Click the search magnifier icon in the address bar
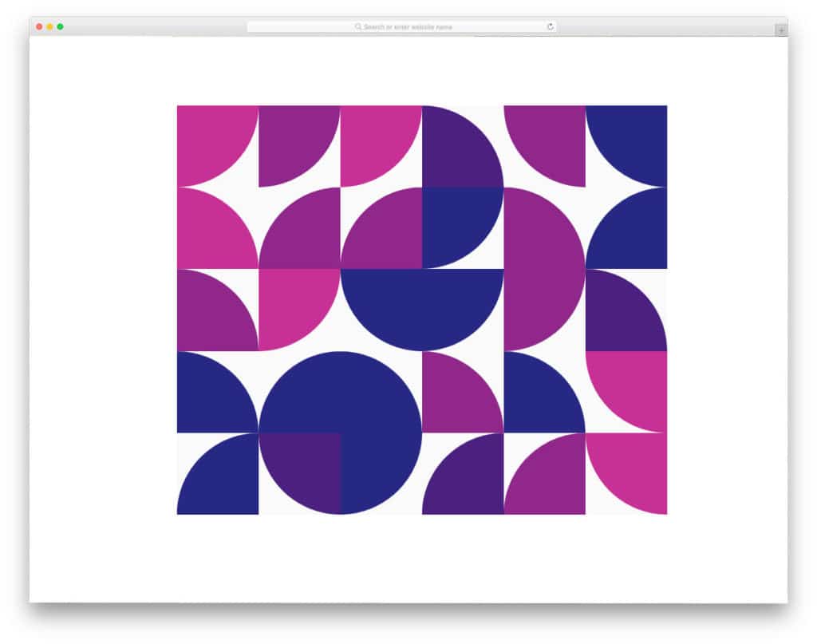 pos(357,26)
